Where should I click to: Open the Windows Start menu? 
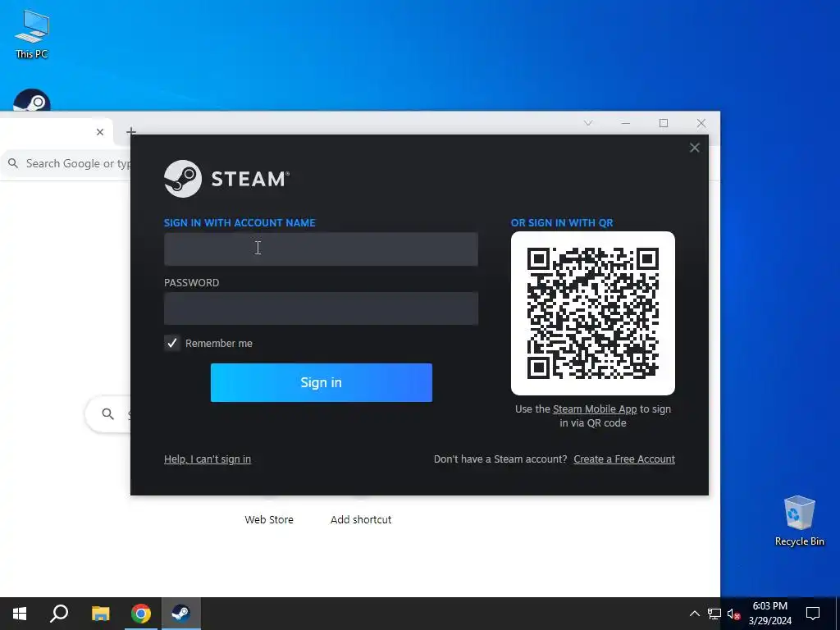(20, 614)
